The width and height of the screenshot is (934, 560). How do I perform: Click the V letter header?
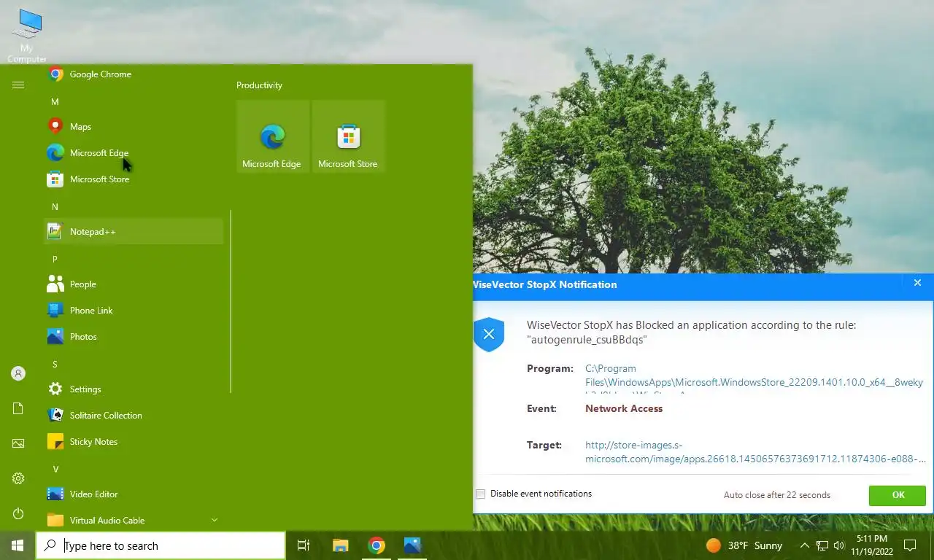pyautogui.click(x=55, y=470)
